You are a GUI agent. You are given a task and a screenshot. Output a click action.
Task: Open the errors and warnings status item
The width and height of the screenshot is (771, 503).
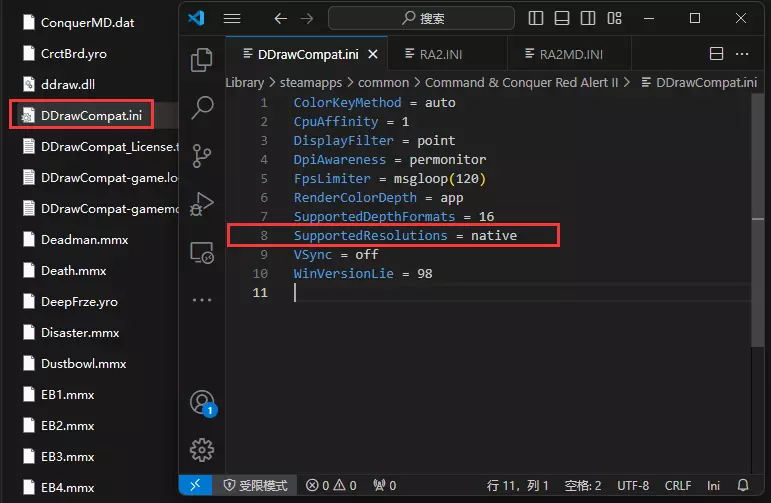[331, 485]
